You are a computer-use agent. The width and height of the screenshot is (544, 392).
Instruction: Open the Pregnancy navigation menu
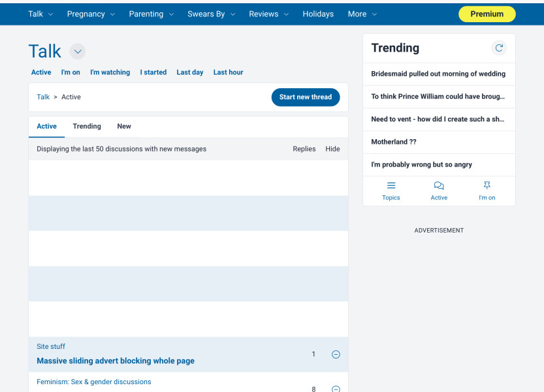[91, 14]
